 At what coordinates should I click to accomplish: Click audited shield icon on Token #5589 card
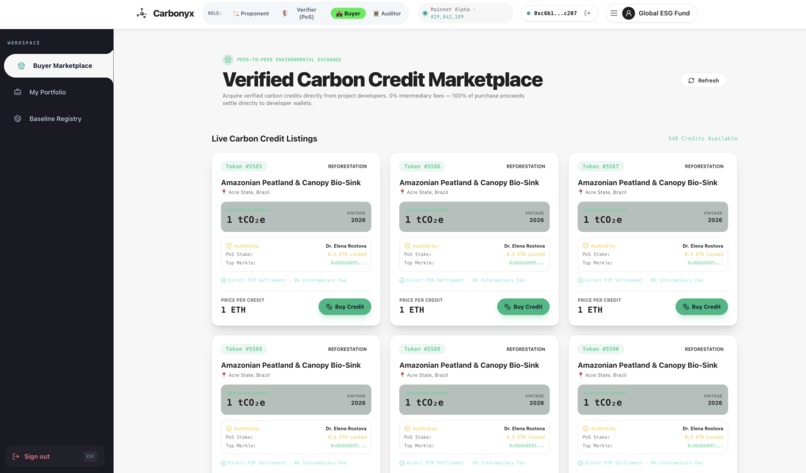(407, 428)
